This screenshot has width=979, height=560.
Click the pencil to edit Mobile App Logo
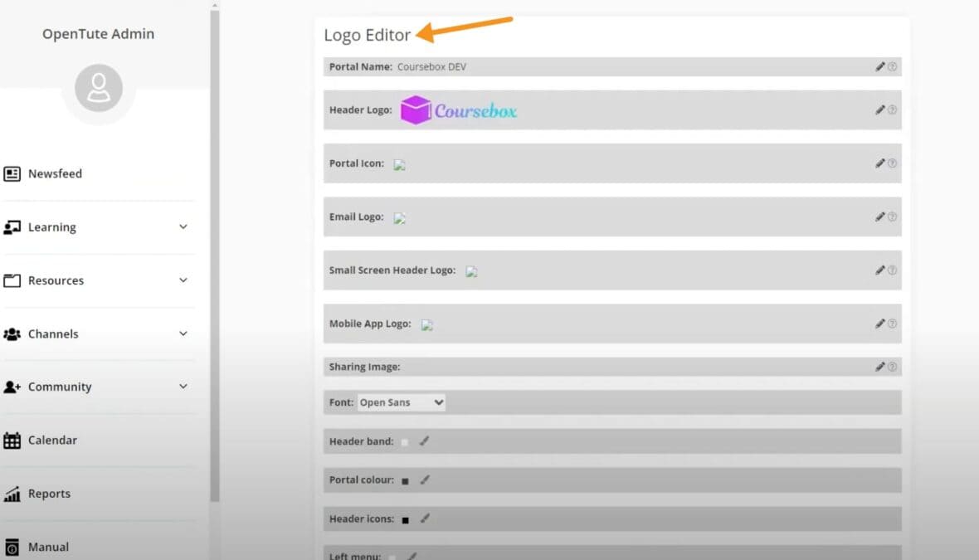[x=879, y=324]
